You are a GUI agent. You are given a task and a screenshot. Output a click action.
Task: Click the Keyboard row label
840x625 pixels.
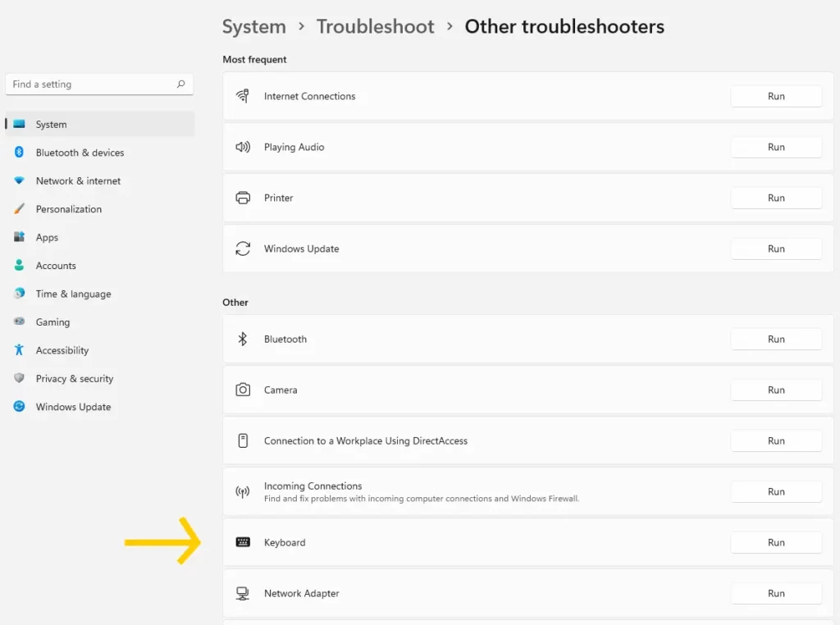click(285, 542)
